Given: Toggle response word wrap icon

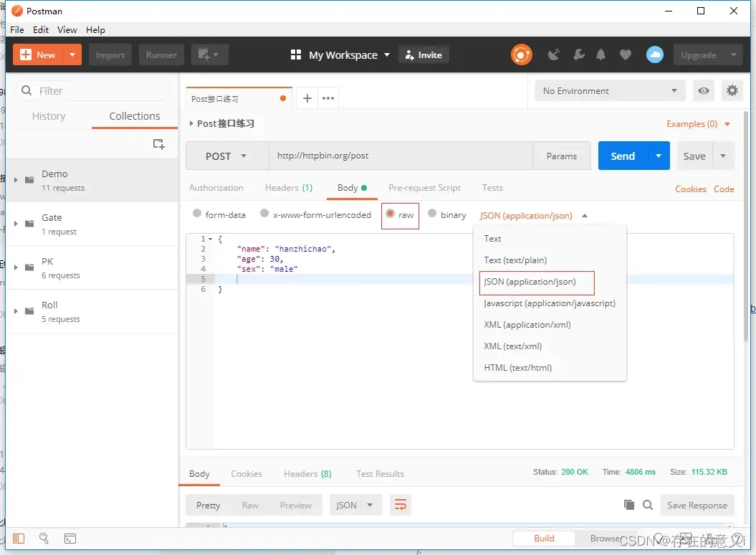Looking at the screenshot, I should (400, 505).
